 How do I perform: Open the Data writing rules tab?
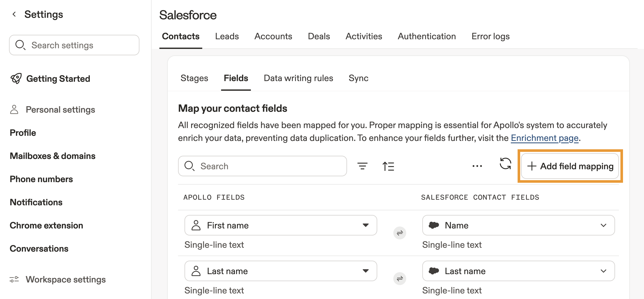(x=298, y=78)
